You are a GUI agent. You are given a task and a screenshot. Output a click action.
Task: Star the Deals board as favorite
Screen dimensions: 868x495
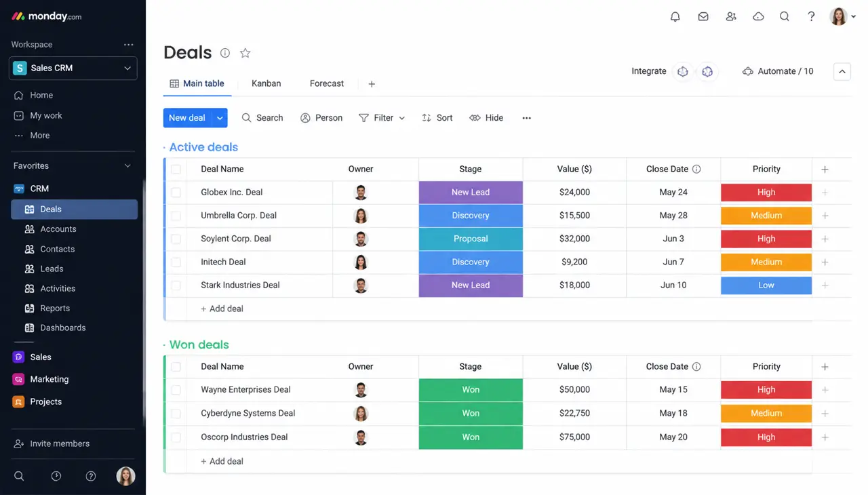(x=245, y=53)
